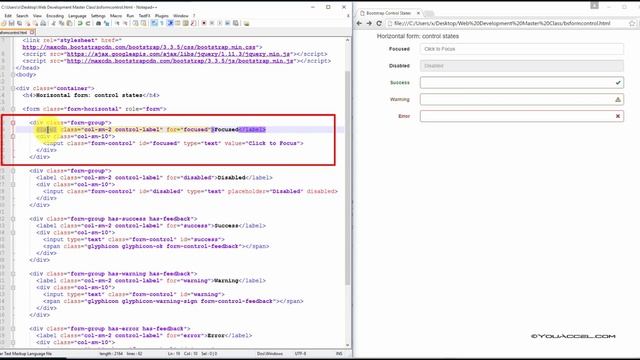The width and height of the screenshot is (640, 360).
Task: Go forward in the browser
Action: coord(369,23)
